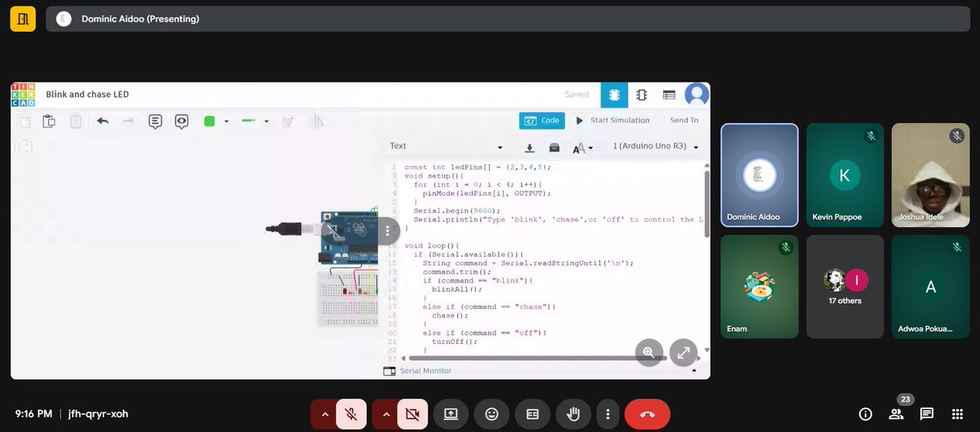The image size is (980, 432).
Task: Expand presentation to full screen
Action: tap(684, 352)
